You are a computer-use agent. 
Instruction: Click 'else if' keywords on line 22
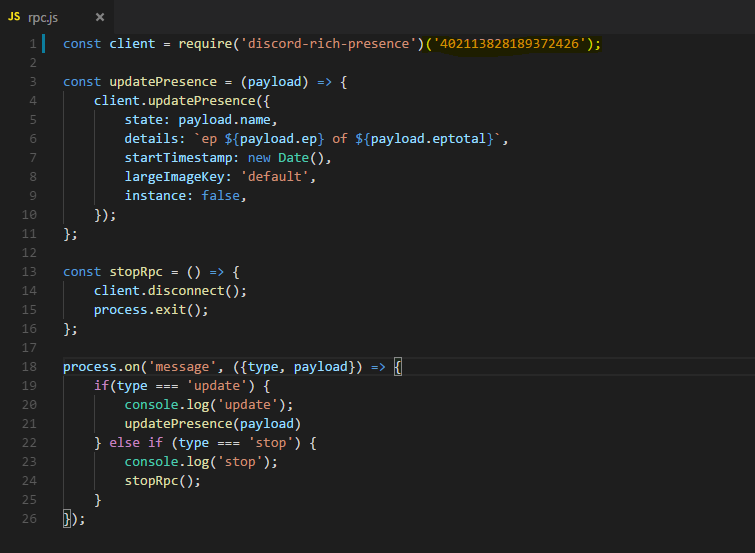point(136,443)
